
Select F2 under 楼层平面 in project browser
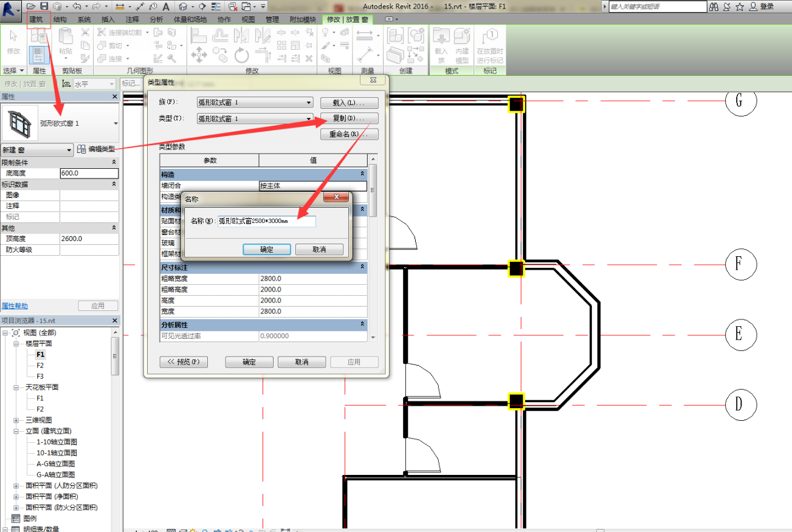click(40, 366)
